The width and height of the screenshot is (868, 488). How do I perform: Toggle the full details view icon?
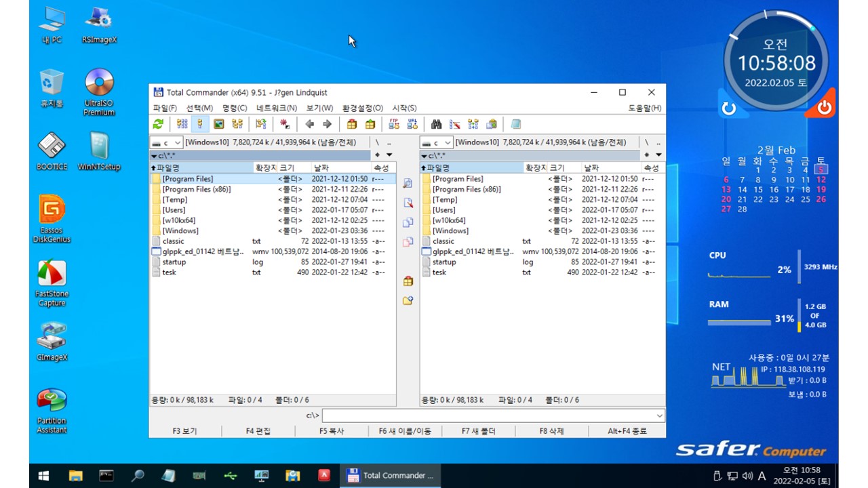200,124
